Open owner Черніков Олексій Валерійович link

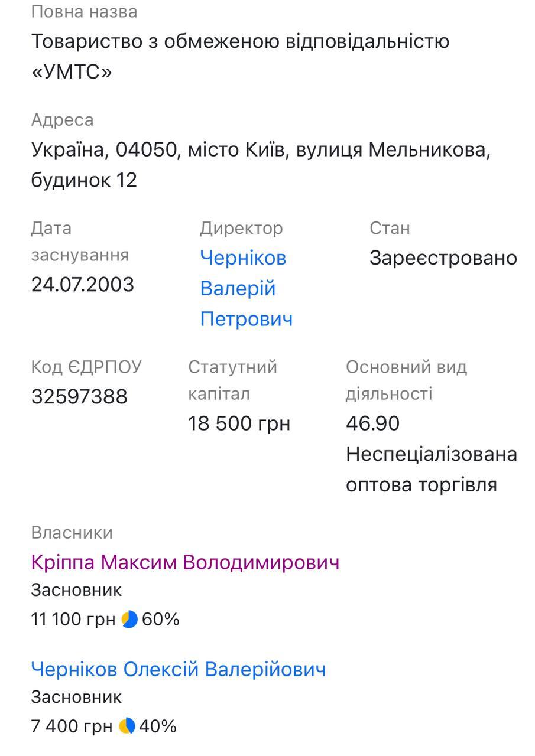[x=178, y=669]
